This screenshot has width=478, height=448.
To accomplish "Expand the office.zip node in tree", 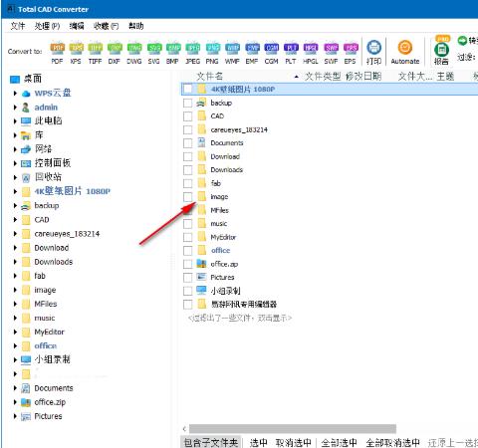I will 15,402.
